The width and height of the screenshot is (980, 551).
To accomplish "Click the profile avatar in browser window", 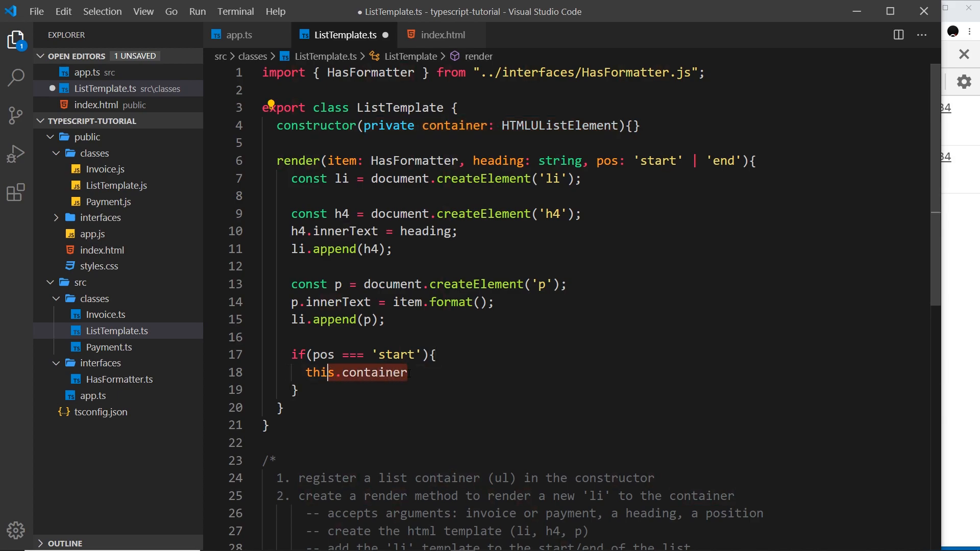I will tap(953, 32).
